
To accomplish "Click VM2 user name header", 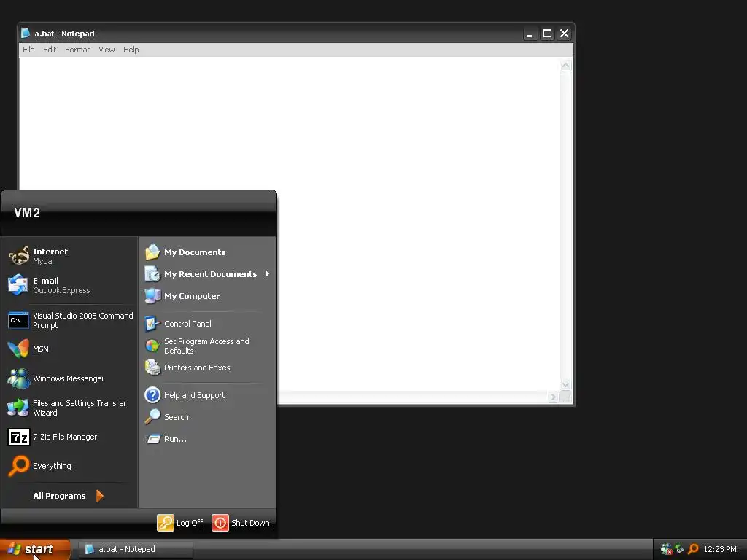I will pos(27,212).
